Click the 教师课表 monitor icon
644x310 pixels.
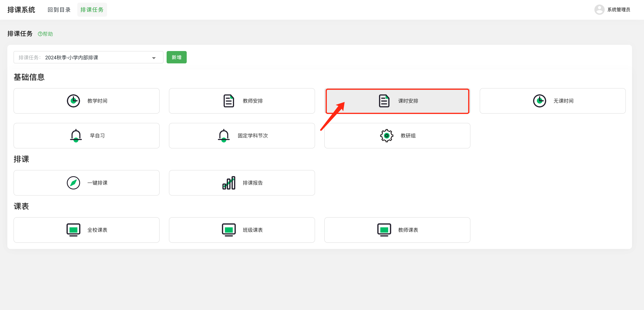tap(384, 230)
